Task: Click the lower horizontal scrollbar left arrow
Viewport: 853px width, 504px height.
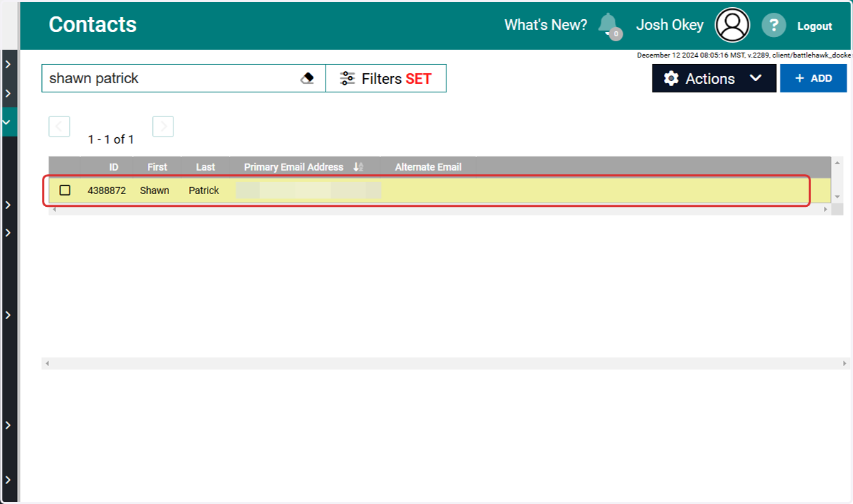Action: coord(48,363)
